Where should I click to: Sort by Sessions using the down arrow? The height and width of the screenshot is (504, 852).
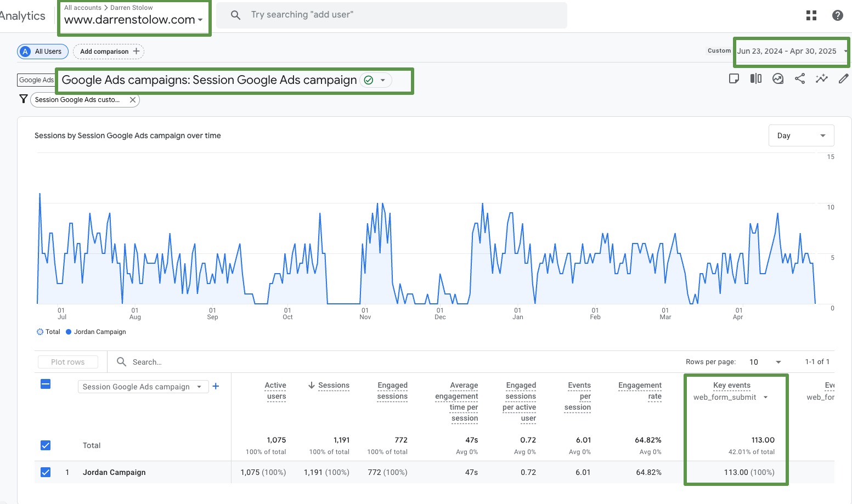click(x=312, y=385)
